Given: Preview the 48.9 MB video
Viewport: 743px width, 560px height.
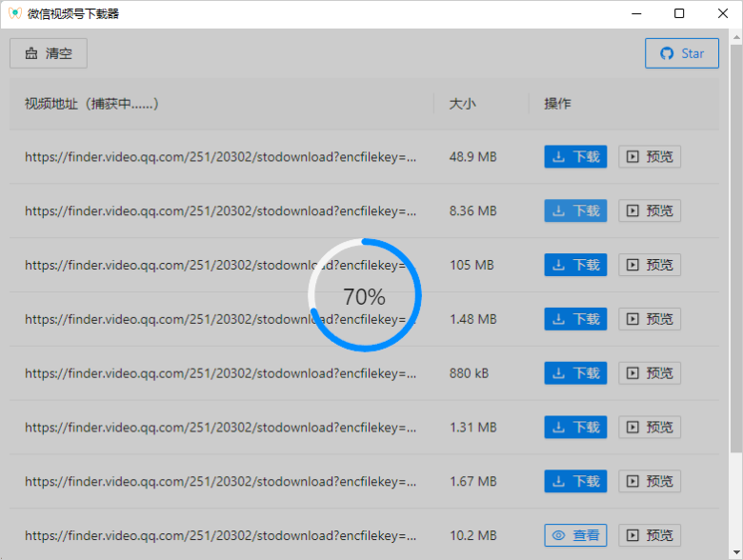Looking at the screenshot, I should pyautogui.click(x=650, y=157).
